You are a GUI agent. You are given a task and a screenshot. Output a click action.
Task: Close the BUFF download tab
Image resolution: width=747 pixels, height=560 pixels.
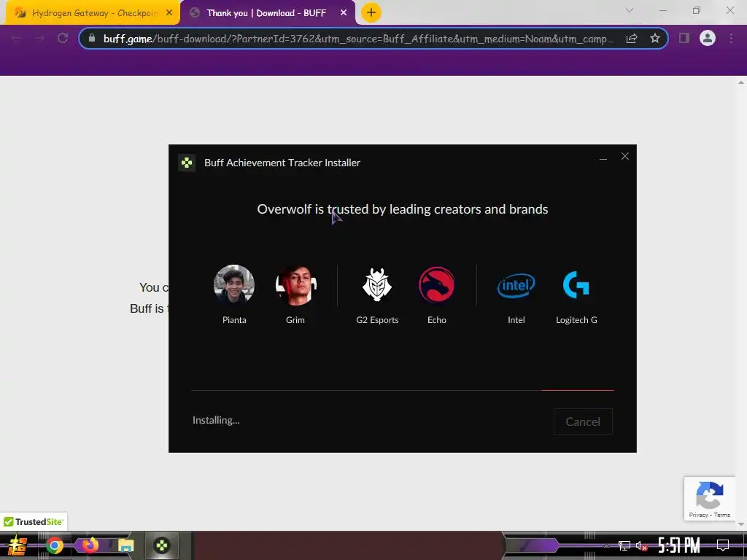(x=344, y=13)
